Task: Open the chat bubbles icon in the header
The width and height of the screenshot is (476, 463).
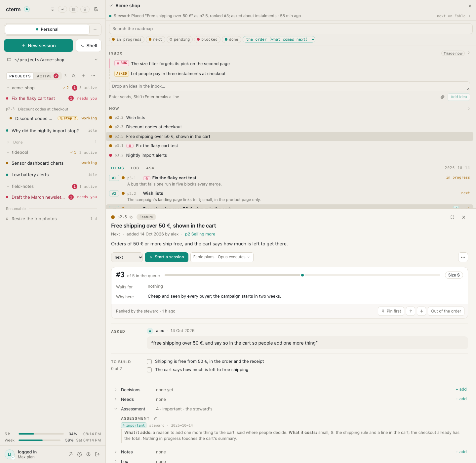Action: [x=62, y=9]
